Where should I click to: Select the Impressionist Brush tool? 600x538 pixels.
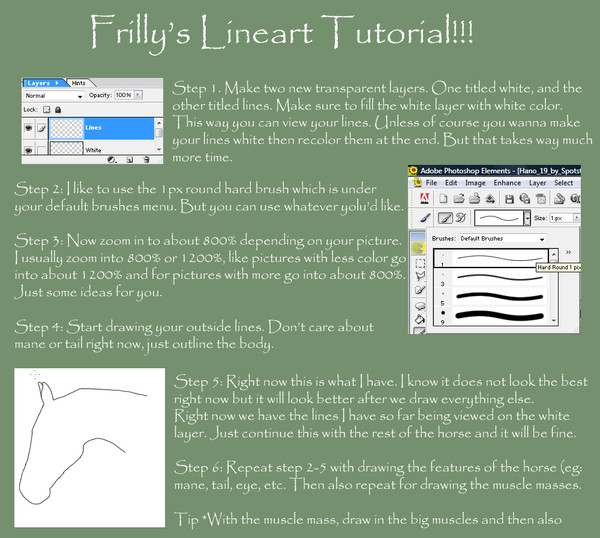[x=460, y=218]
